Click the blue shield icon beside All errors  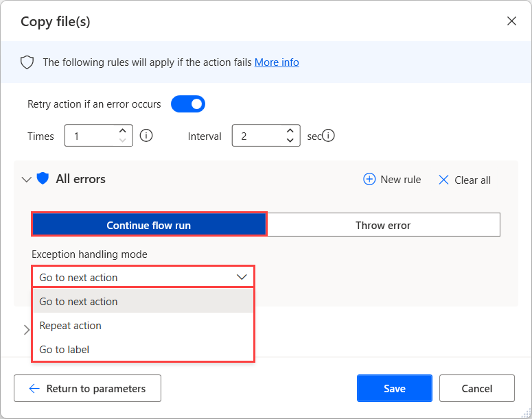click(x=43, y=179)
